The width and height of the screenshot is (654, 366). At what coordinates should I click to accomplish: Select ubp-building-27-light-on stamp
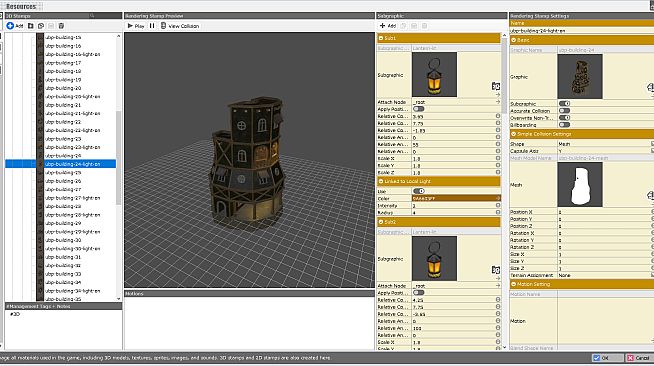pyautogui.click(x=73, y=198)
